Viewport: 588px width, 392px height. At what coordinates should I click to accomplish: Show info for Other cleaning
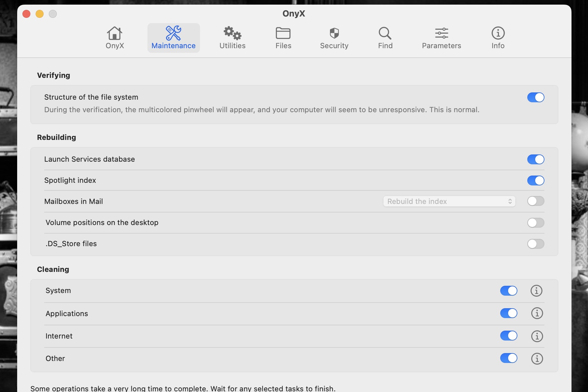[537, 359]
